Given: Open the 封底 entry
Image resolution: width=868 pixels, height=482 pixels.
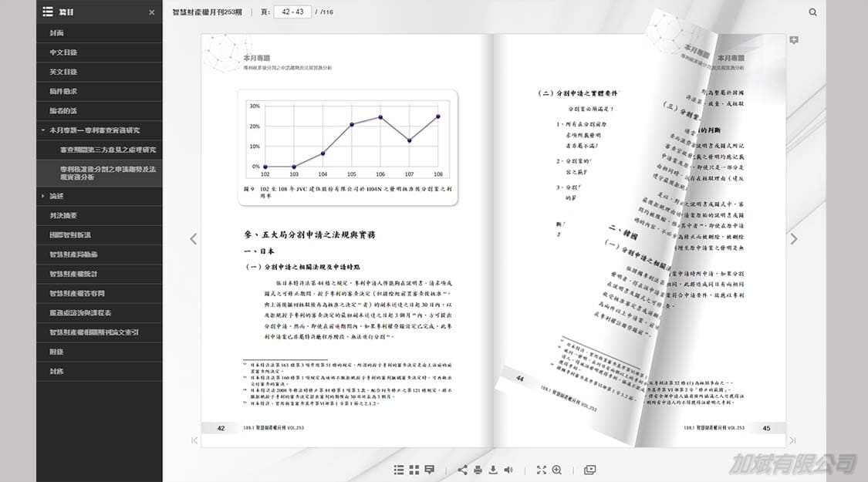Looking at the screenshot, I should point(100,371).
